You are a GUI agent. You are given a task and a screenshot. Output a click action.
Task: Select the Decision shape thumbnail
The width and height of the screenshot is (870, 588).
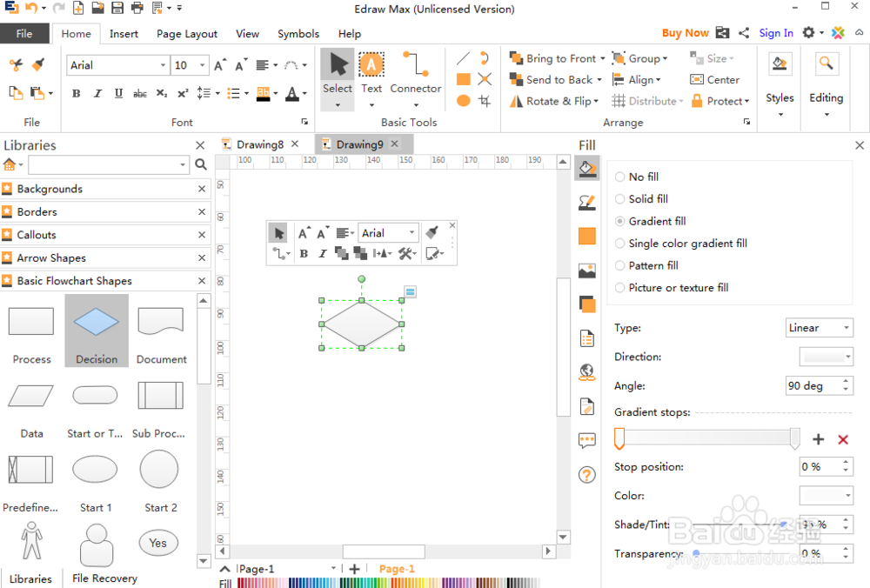click(97, 331)
